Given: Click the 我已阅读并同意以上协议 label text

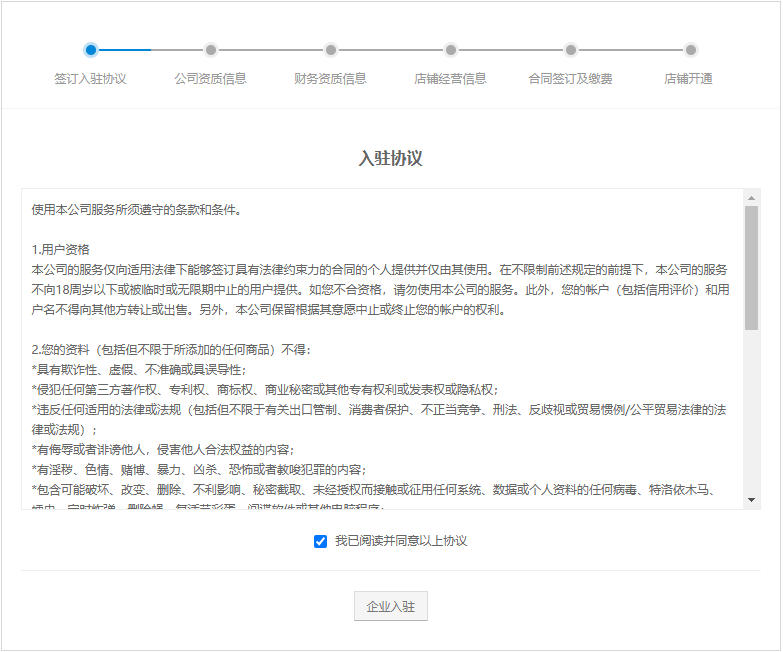Looking at the screenshot, I should point(401,541).
